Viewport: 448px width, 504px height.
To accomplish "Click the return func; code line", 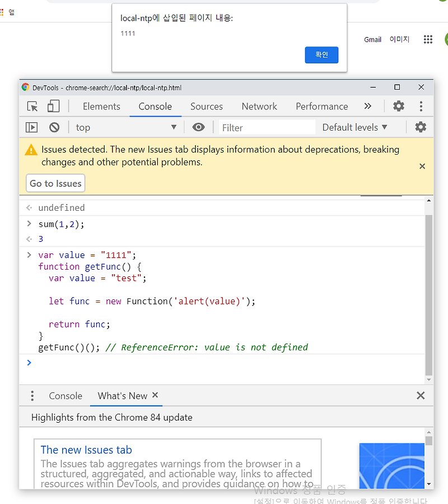I will point(80,324).
